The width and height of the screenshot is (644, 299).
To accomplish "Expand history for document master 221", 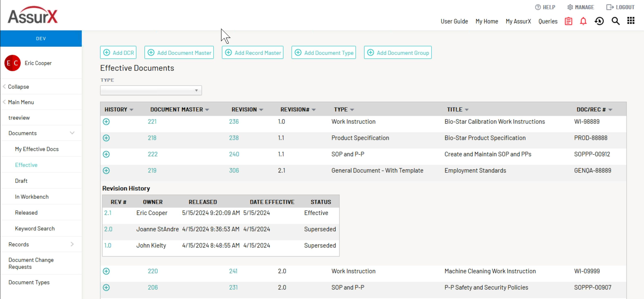I will pos(106,122).
